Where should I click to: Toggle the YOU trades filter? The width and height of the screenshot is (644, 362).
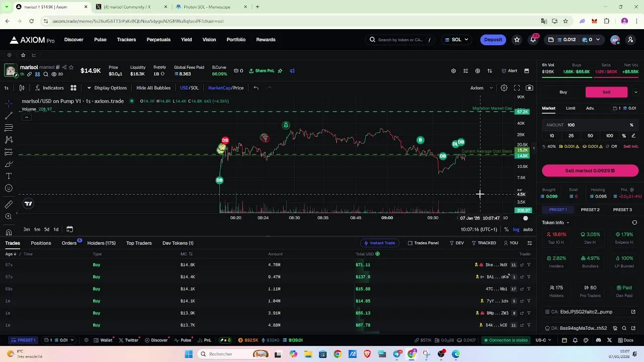point(511,243)
